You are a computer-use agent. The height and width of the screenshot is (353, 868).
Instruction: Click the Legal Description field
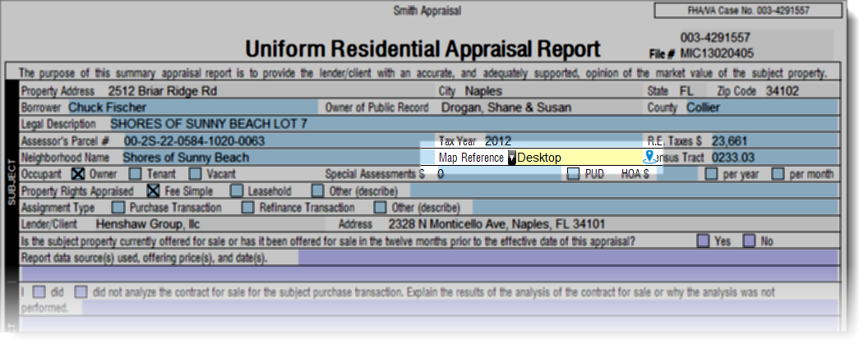tap(473, 124)
